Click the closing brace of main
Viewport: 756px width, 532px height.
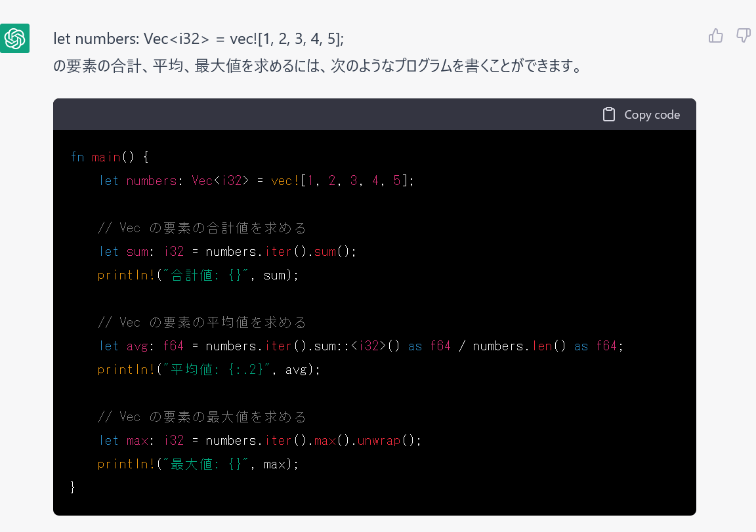coord(73,487)
